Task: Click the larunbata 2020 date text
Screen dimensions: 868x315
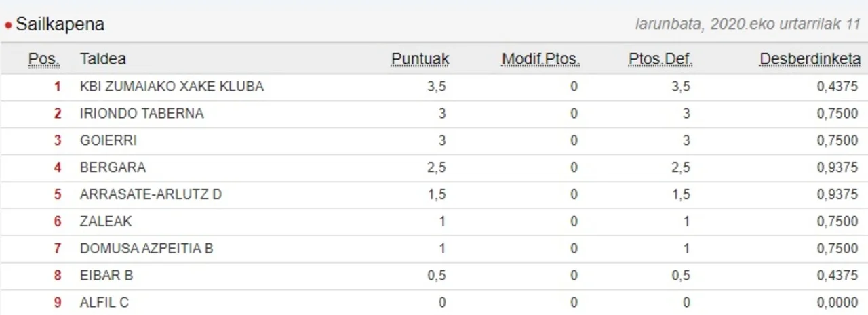Action: point(747,25)
